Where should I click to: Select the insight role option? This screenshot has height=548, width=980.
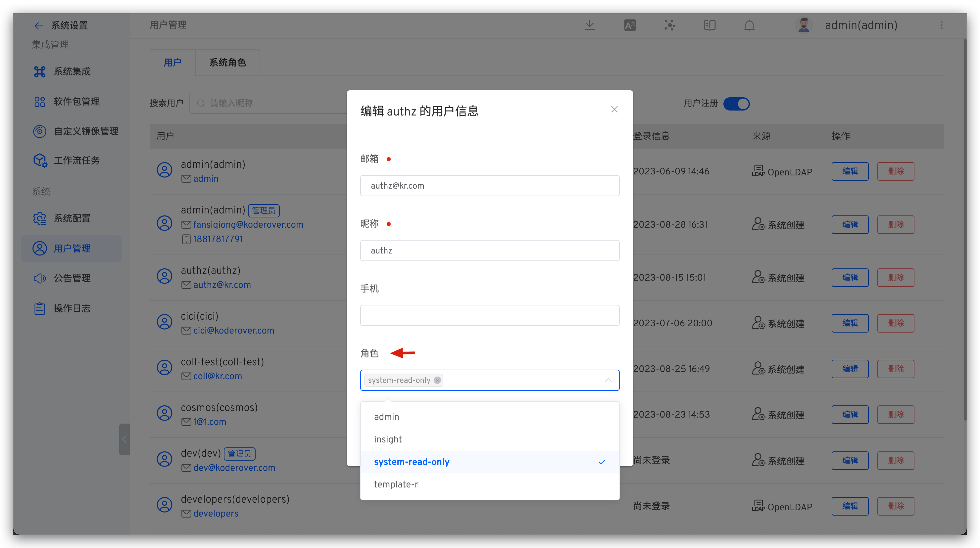388,439
